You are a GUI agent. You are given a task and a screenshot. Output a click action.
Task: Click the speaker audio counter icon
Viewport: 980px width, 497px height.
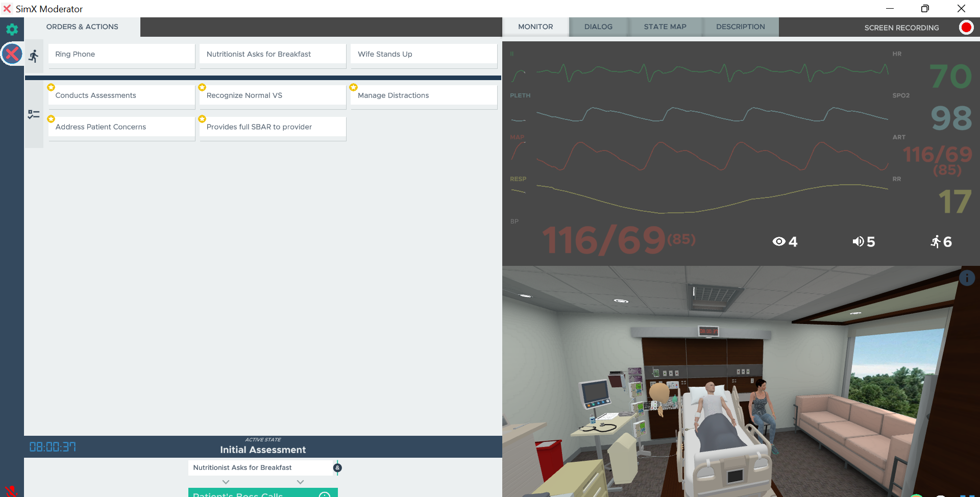[x=858, y=241]
